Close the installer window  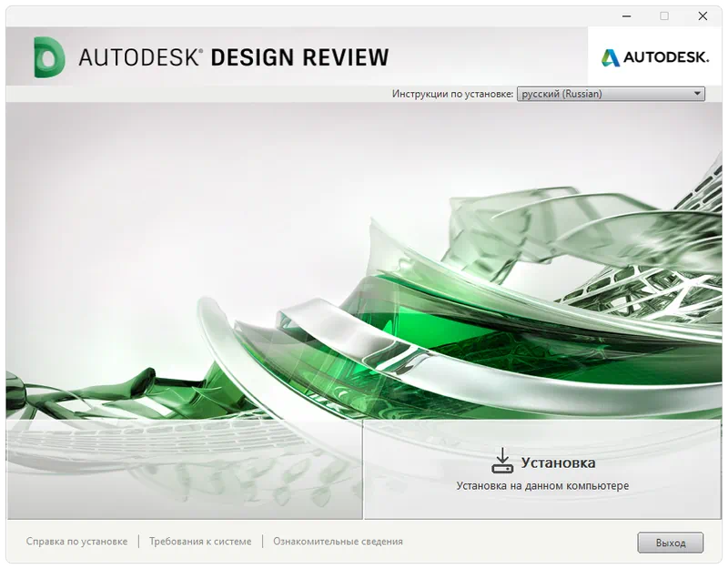[703, 16]
